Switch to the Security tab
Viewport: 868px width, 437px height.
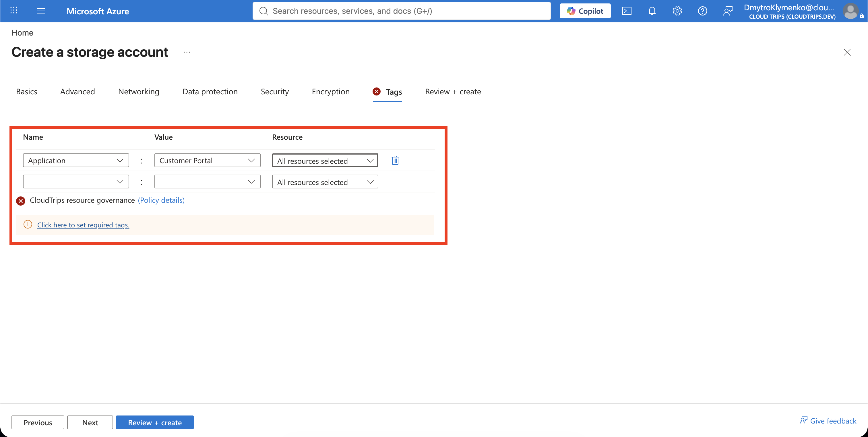[x=275, y=91]
